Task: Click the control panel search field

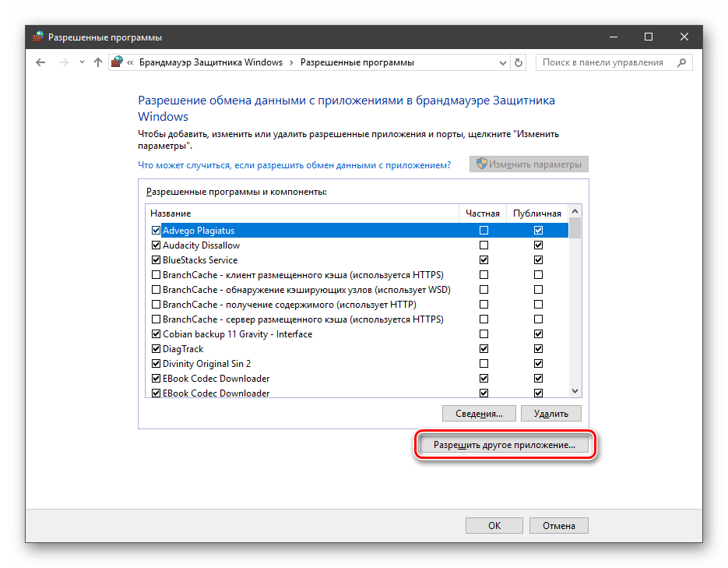Action: tap(603, 62)
